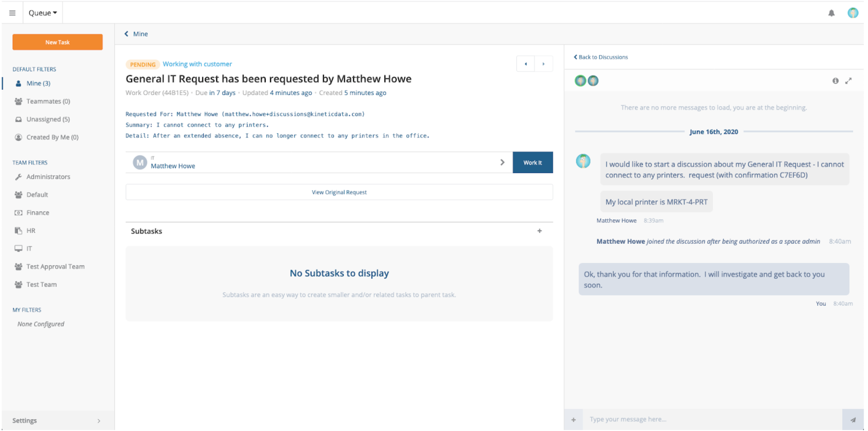Expand the discussion panel to fullscreen
Screen dimensions: 868x431
pos(848,81)
